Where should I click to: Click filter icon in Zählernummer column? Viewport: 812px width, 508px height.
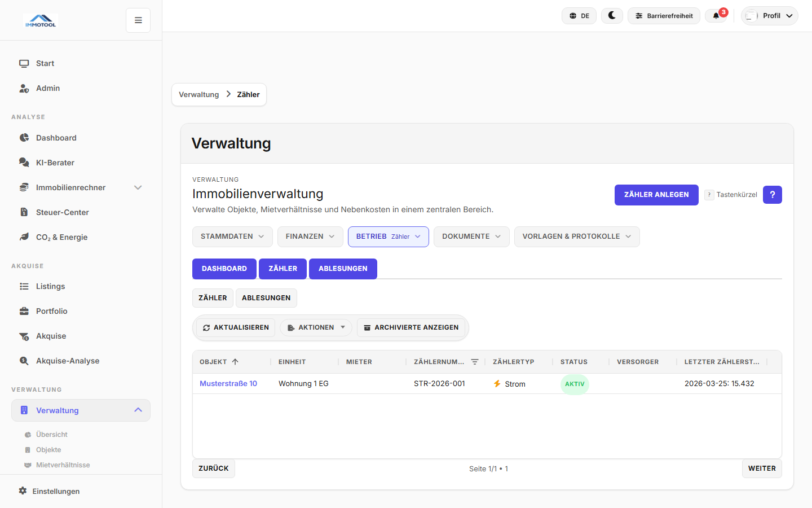(x=475, y=362)
